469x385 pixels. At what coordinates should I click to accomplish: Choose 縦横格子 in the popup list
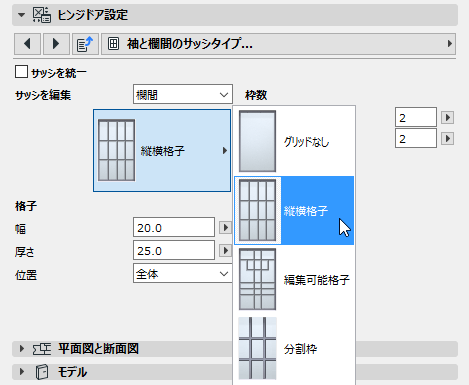pyautogui.click(x=294, y=210)
